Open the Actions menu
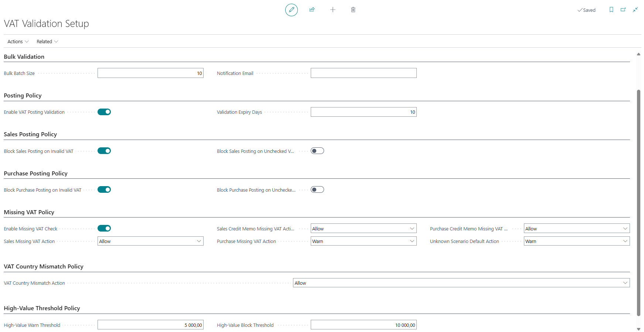Image resolution: width=644 pixels, height=332 pixels. pos(18,42)
